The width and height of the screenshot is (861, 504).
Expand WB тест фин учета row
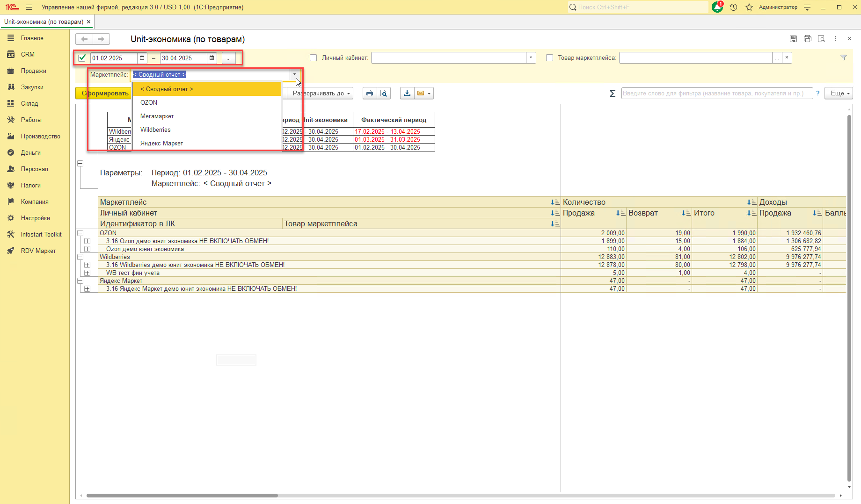(x=87, y=273)
